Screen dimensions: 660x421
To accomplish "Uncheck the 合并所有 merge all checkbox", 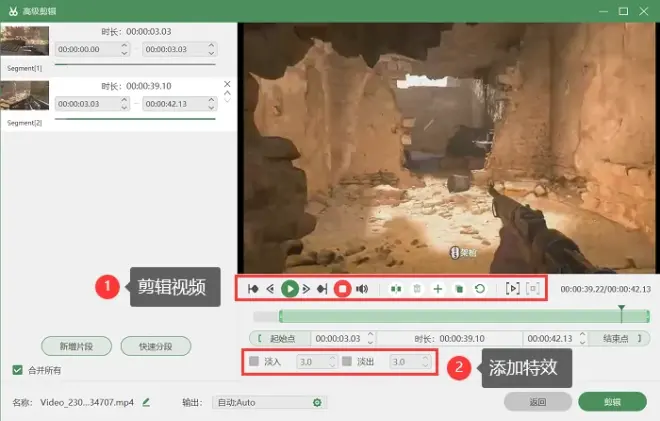I will [17, 370].
